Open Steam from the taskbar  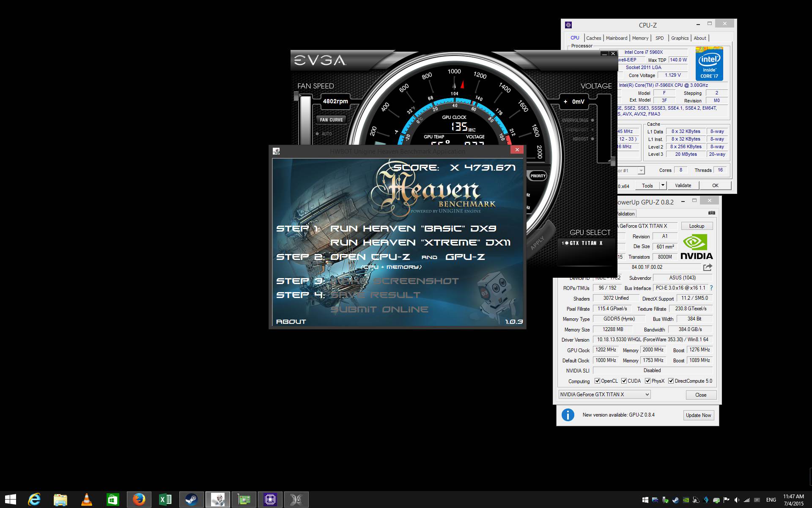(x=191, y=500)
